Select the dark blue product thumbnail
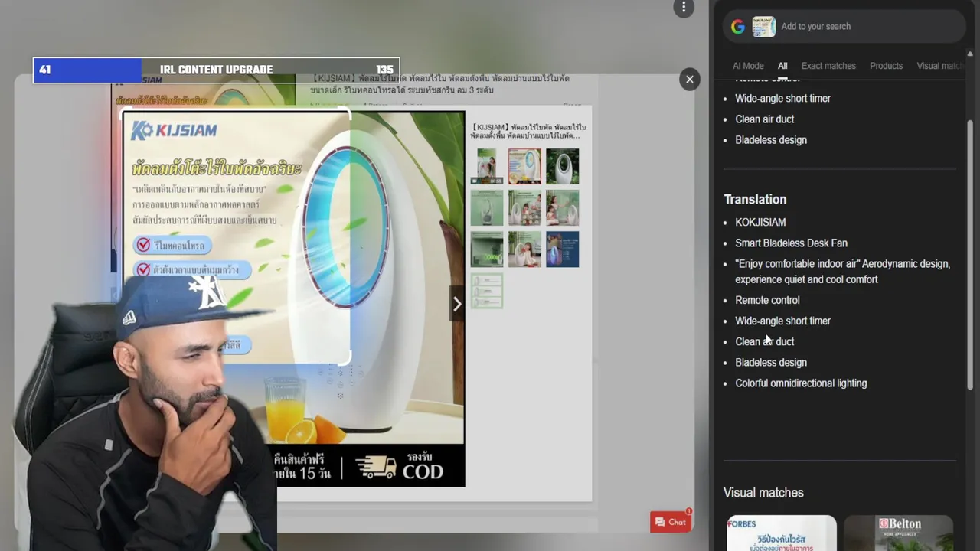 [x=563, y=249]
